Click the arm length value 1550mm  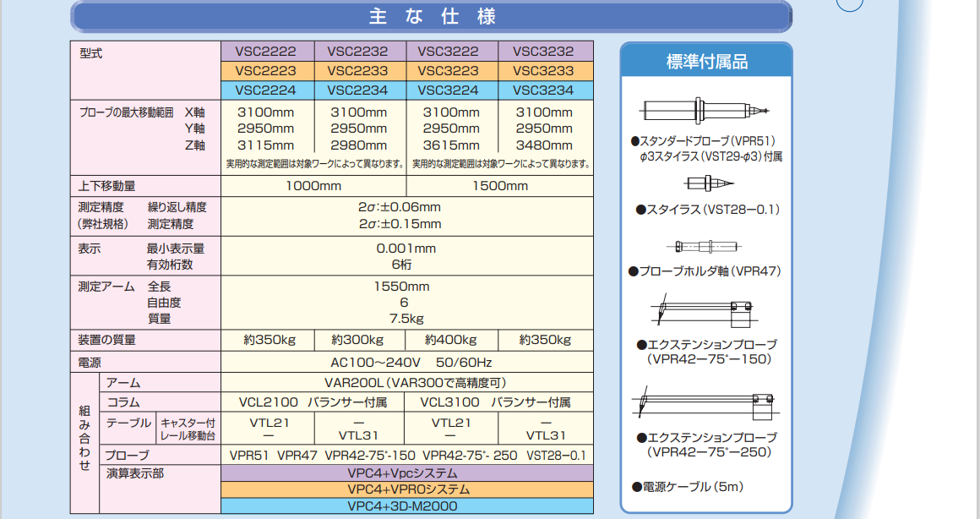tap(402, 287)
